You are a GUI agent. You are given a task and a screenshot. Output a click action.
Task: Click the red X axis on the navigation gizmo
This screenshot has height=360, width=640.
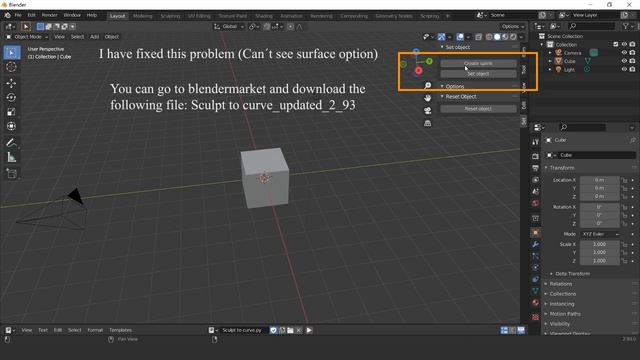click(418, 71)
